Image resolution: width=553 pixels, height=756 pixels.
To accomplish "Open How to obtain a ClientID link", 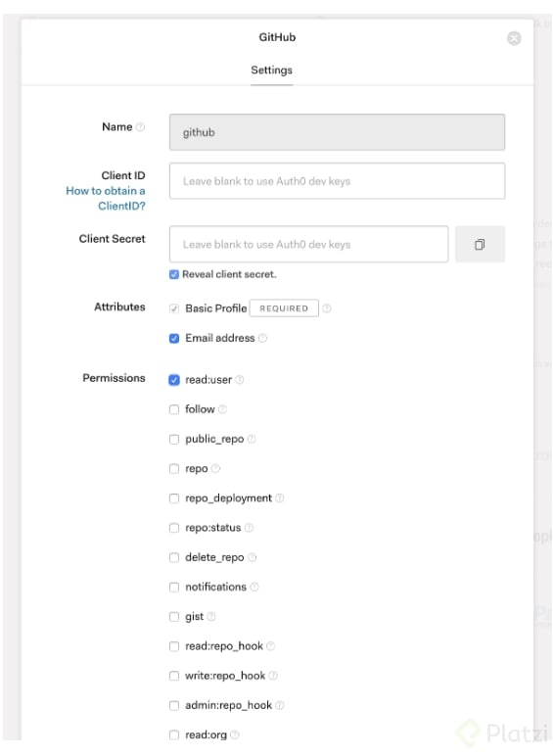I will point(106,198).
